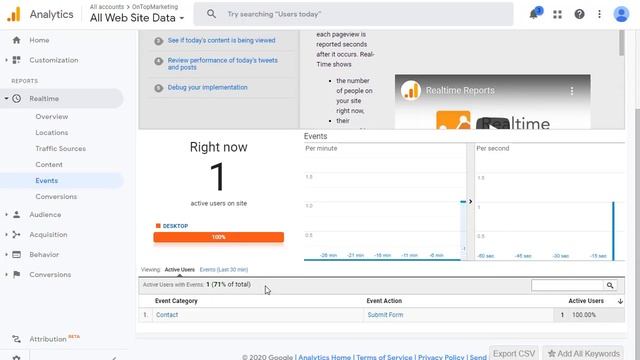The image size is (640, 360).
Task: Collapse the Realtime section arrow
Action: tap(6, 98)
